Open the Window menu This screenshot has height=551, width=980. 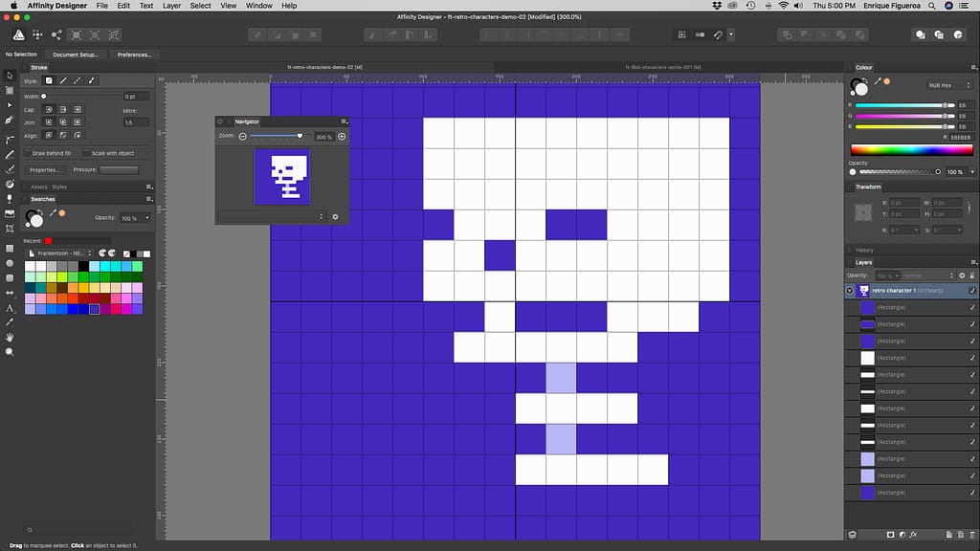[x=258, y=5]
